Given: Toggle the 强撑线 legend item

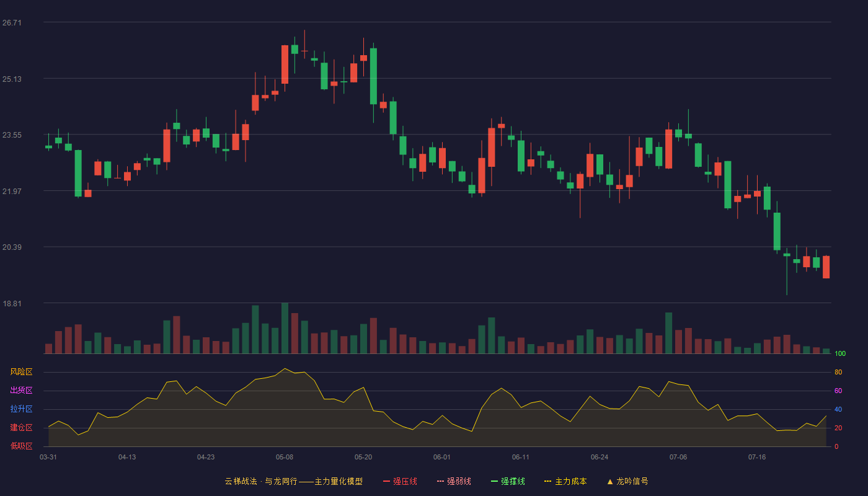Looking at the screenshot, I should click(x=508, y=481).
